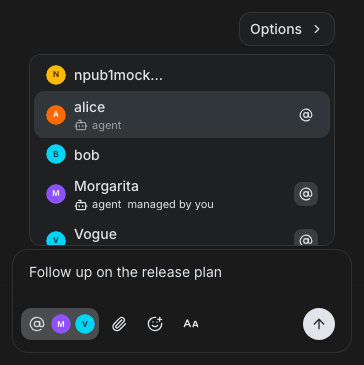The image size is (364, 365).
Task: Open the emoji picker icon
Action: pos(155,324)
